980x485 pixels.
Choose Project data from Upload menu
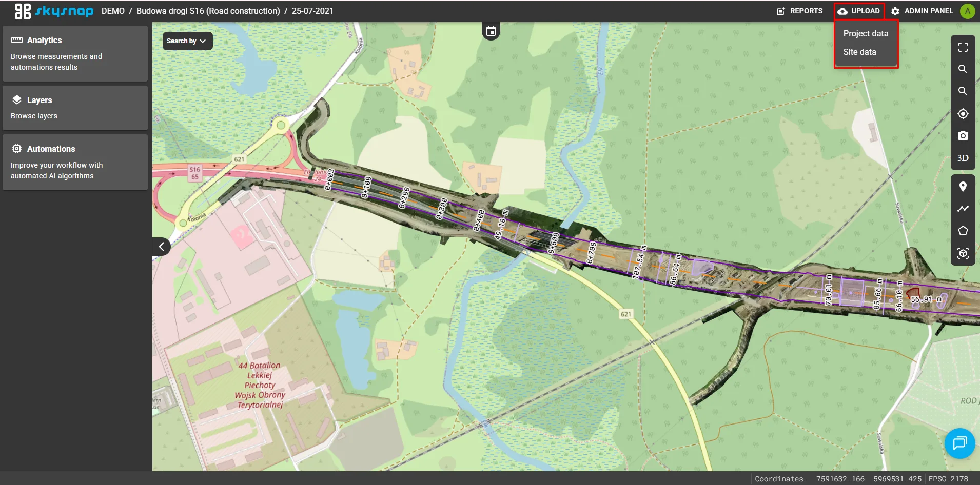click(x=865, y=33)
